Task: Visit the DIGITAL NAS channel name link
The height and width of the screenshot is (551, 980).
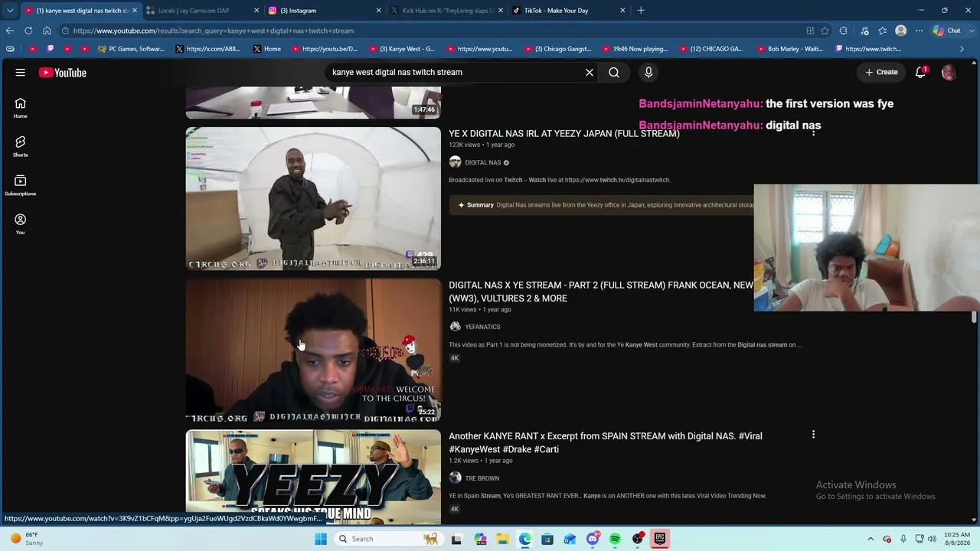Action: pyautogui.click(x=483, y=162)
